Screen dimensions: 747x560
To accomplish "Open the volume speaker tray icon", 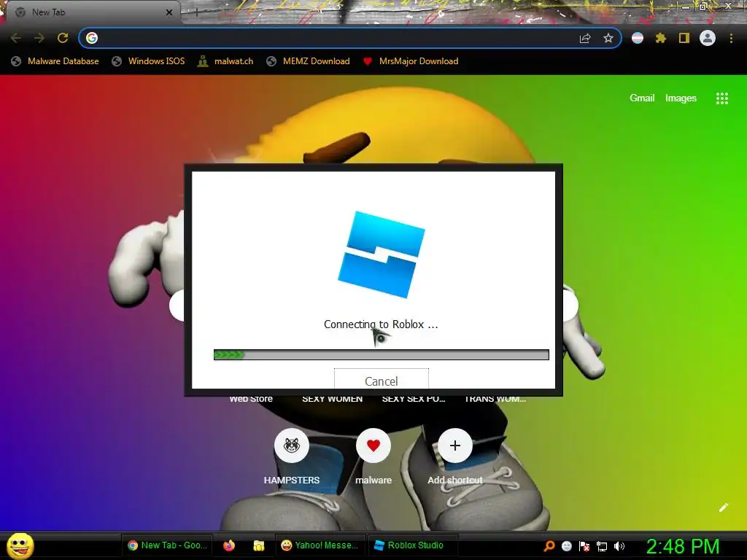I will coord(619,545).
